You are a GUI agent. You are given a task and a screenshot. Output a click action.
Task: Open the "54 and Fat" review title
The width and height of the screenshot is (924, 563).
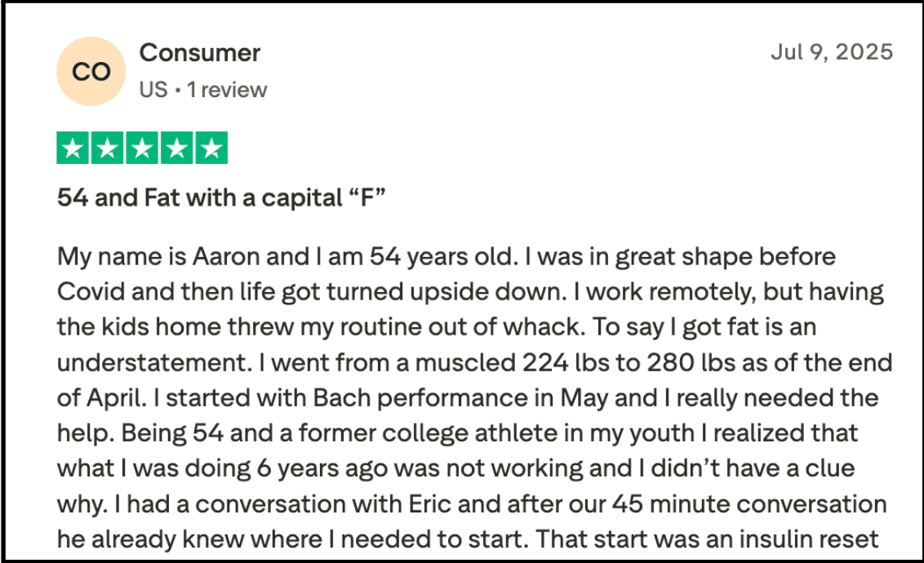pyautogui.click(x=220, y=198)
